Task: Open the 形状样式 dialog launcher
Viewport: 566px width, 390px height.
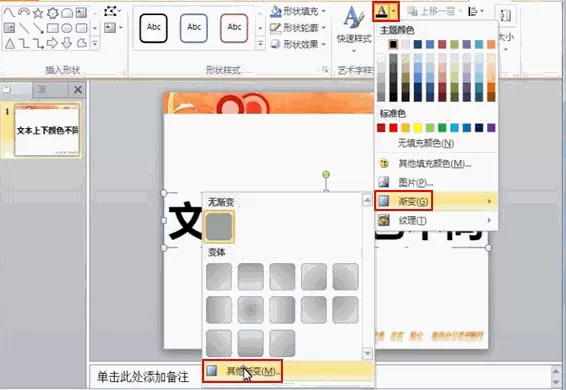Action: tap(325, 70)
